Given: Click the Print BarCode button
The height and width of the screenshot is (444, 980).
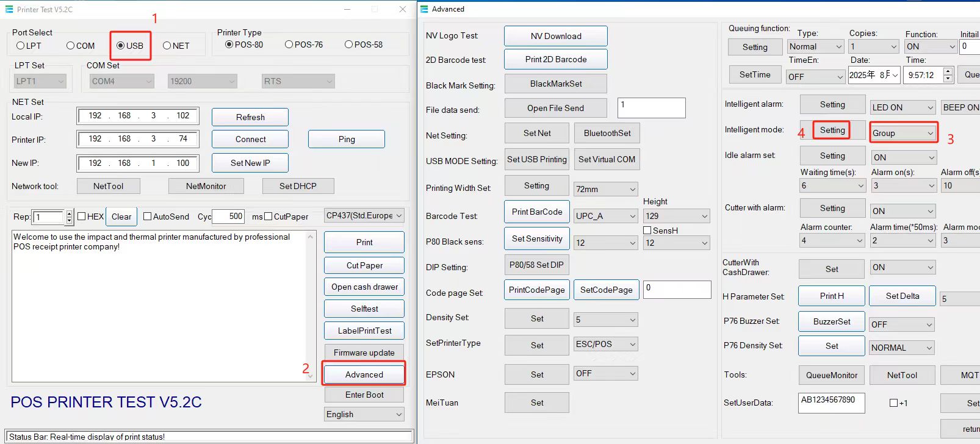Looking at the screenshot, I should pyautogui.click(x=537, y=212).
